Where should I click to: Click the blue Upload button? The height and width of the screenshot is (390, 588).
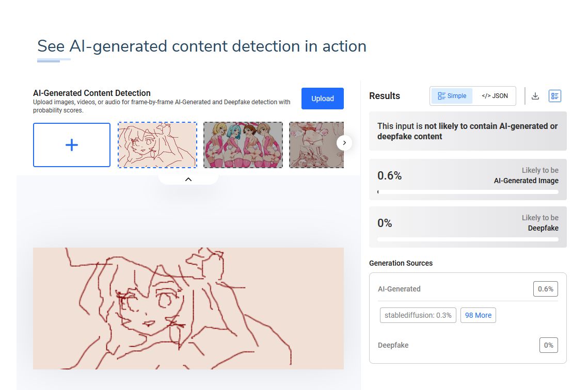[323, 99]
